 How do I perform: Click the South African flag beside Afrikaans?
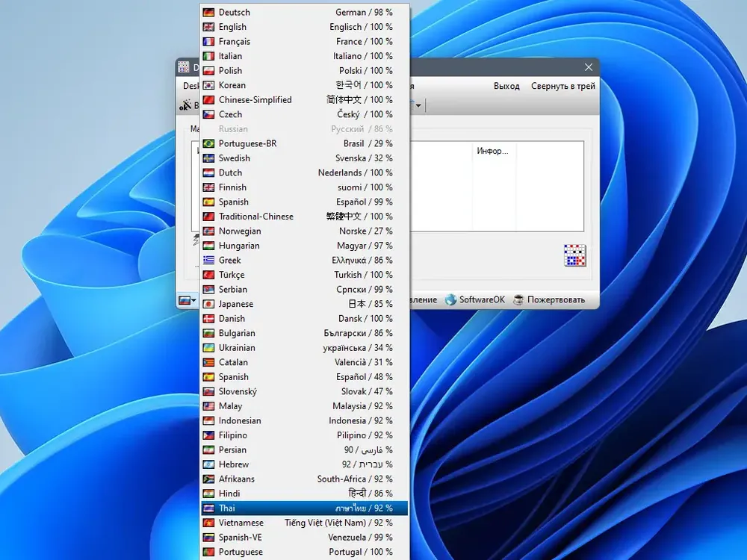pos(208,479)
